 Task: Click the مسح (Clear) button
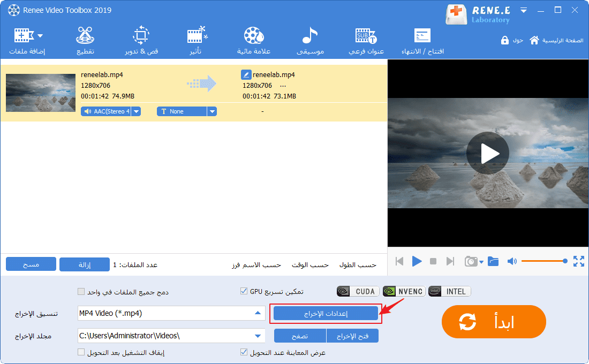pos(31,264)
